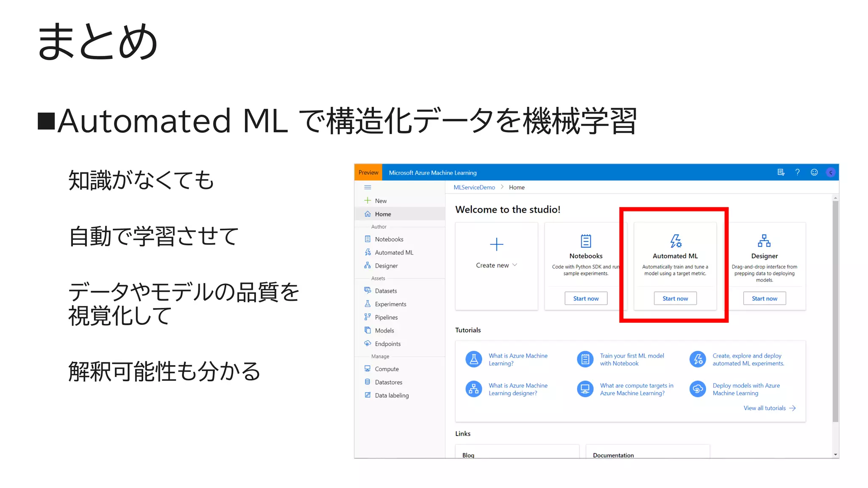Click the Home house icon in sidebar
Viewport: 868px width, 488px height.
pos(367,214)
